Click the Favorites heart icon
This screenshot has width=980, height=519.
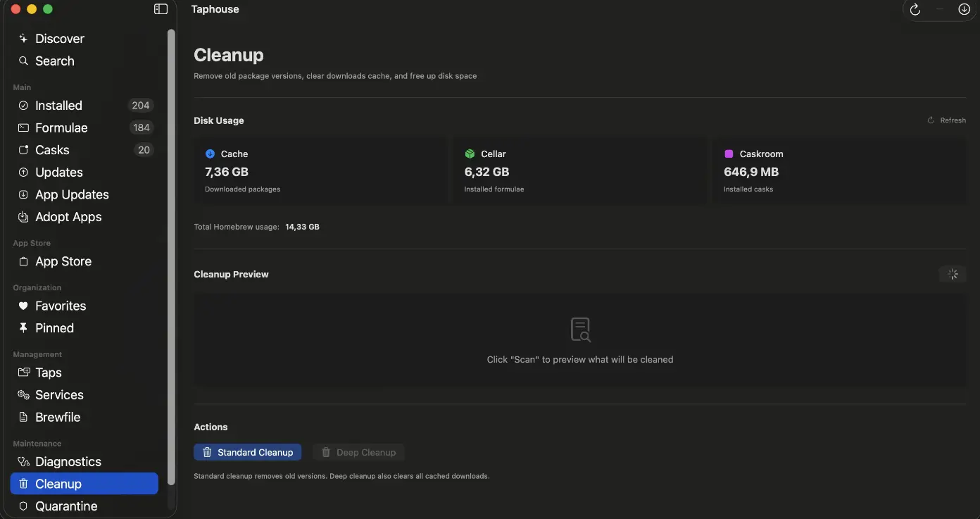pos(23,306)
